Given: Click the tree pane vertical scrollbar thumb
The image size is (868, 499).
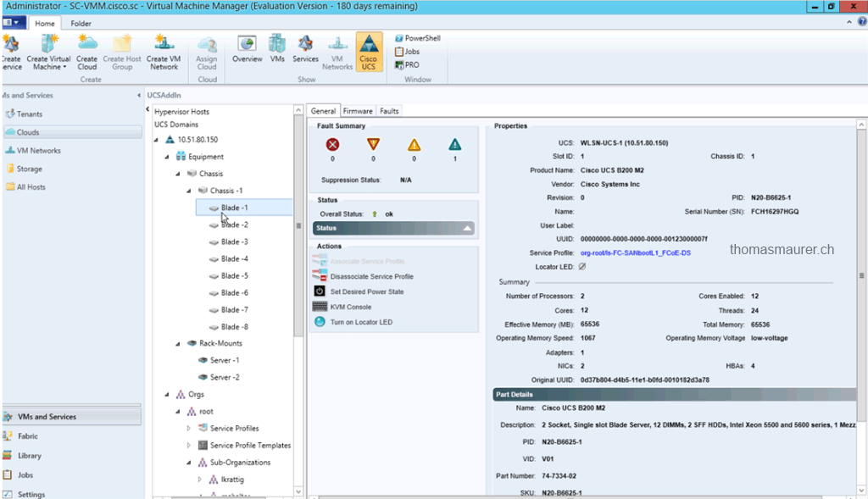Looking at the screenshot, I should pos(298,225).
